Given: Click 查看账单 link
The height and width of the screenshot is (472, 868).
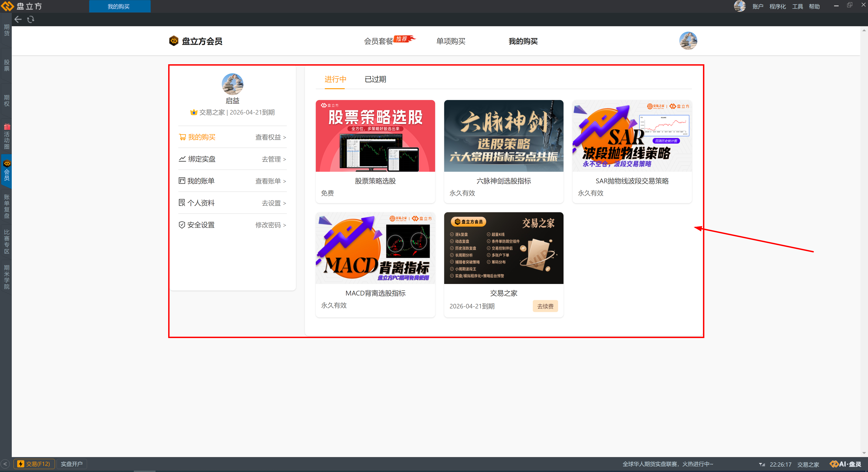Looking at the screenshot, I should pyautogui.click(x=271, y=181).
